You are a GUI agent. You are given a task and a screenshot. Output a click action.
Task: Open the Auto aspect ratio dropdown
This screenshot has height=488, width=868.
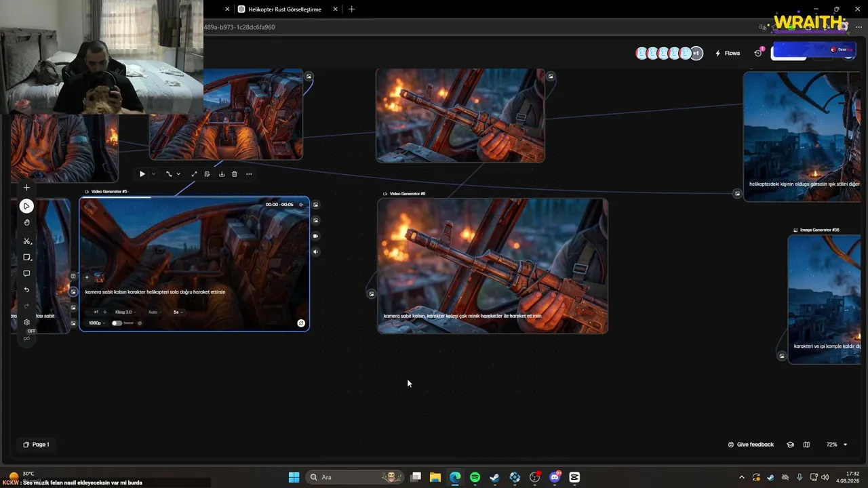[x=154, y=312]
